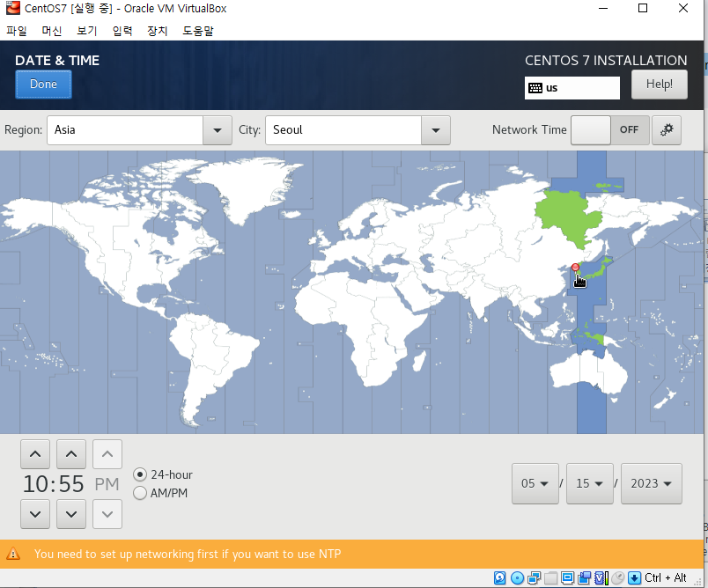Screen dimensions: 708x588
Task: Open the 장치 menu
Action: point(157,31)
